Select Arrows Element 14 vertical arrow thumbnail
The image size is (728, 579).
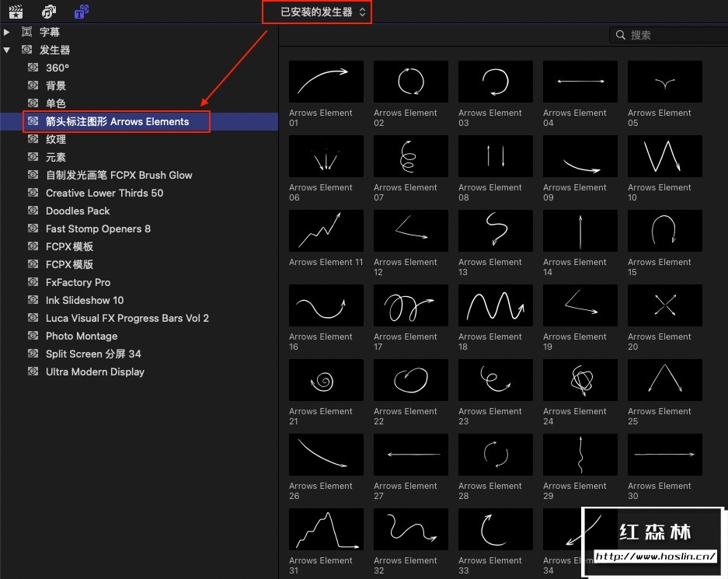pyautogui.click(x=580, y=231)
